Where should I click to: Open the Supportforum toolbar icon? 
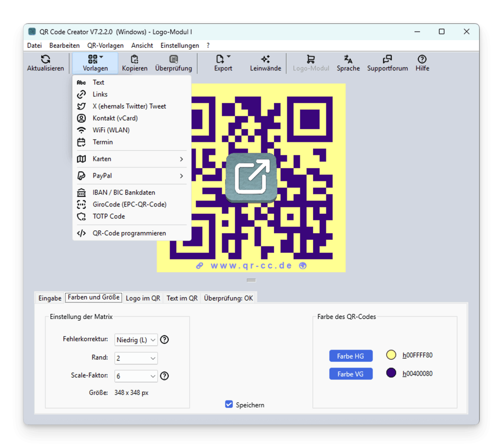coord(387,59)
